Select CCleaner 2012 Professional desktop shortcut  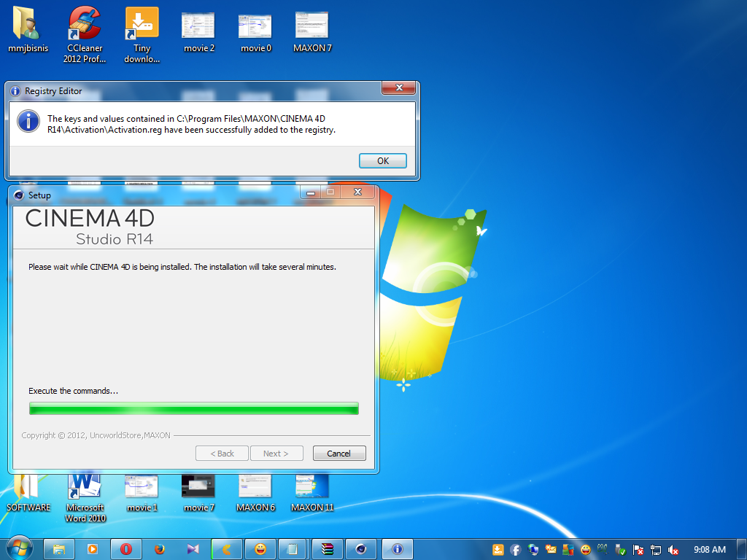(x=85, y=35)
